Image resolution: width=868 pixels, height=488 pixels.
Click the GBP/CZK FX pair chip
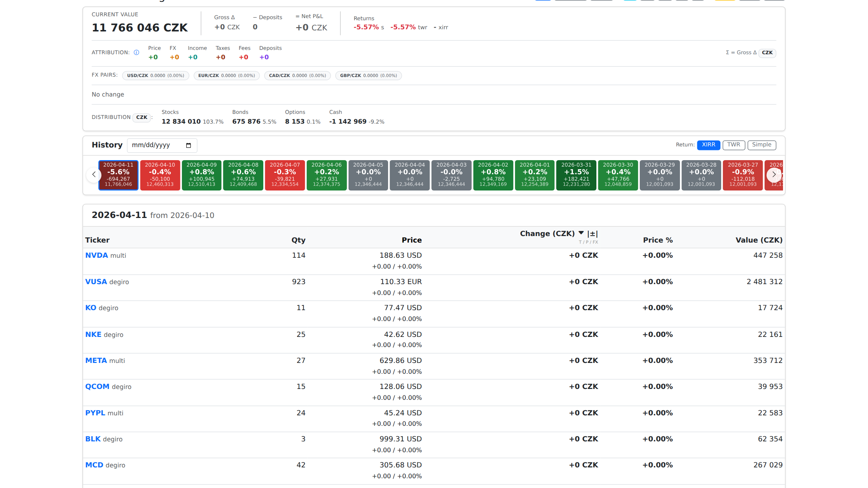pyautogui.click(x=368, y=76)
